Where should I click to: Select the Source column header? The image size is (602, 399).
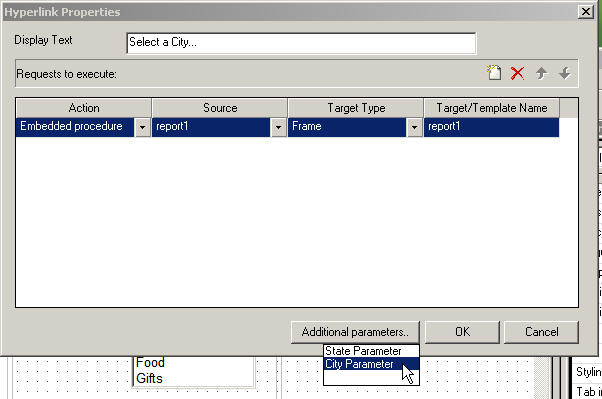220,108
